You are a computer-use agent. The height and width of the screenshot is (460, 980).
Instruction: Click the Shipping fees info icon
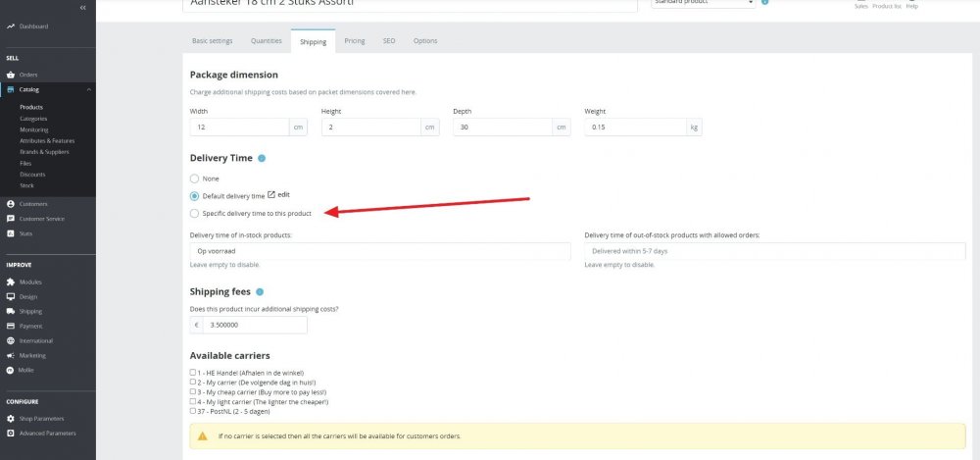(260, 291)
